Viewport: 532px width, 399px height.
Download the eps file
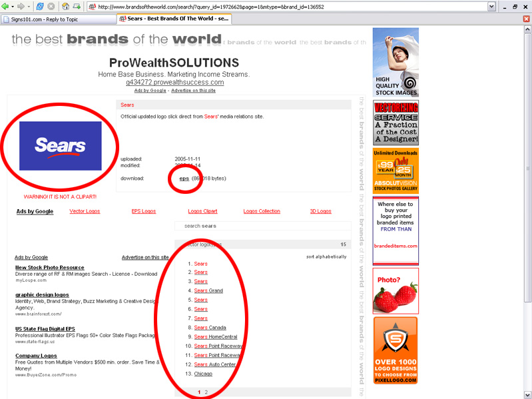(x=184, y=179)
